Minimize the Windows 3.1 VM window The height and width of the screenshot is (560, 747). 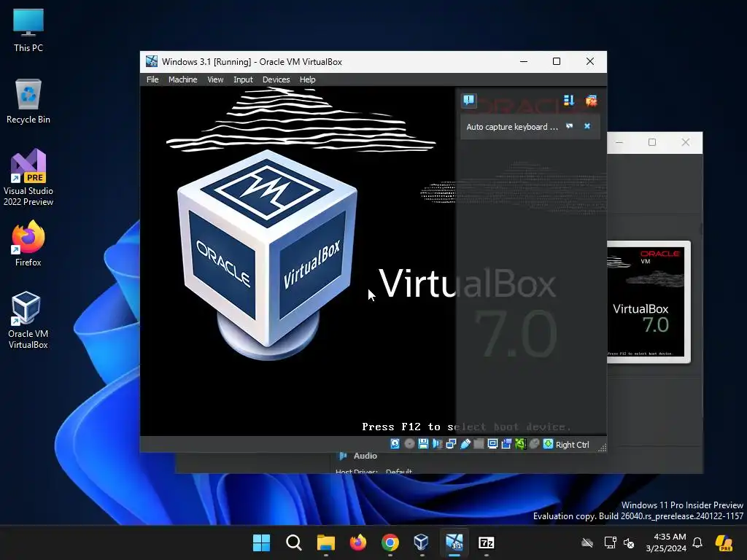pos(524,61)
